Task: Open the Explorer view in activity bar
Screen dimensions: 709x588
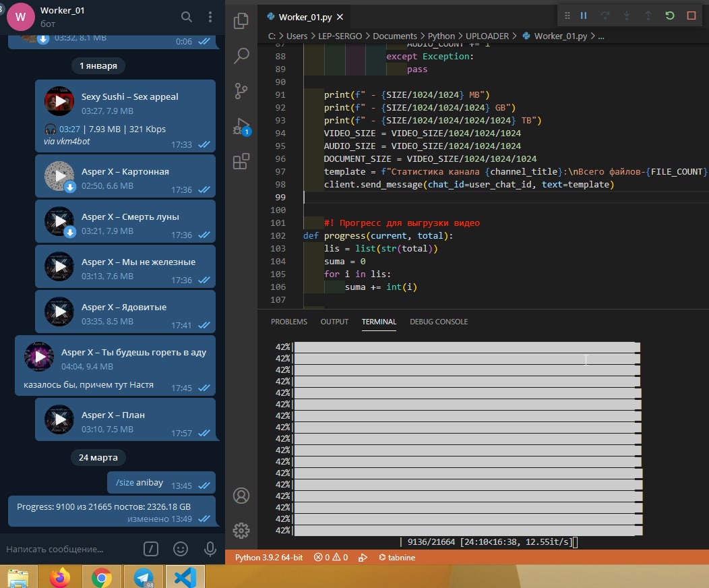Action: 241,22
